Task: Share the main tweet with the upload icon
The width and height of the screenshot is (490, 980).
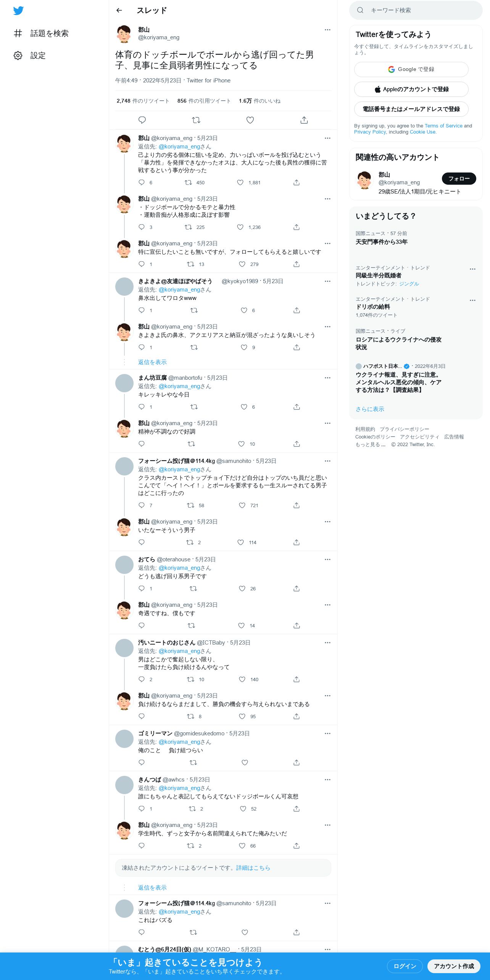Action: (x=304, y=120)
